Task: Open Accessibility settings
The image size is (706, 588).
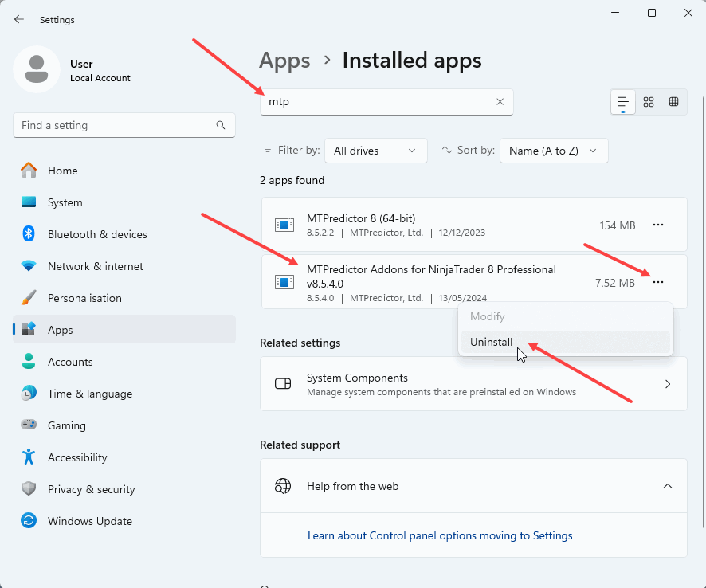Action: tap(76, 457)
